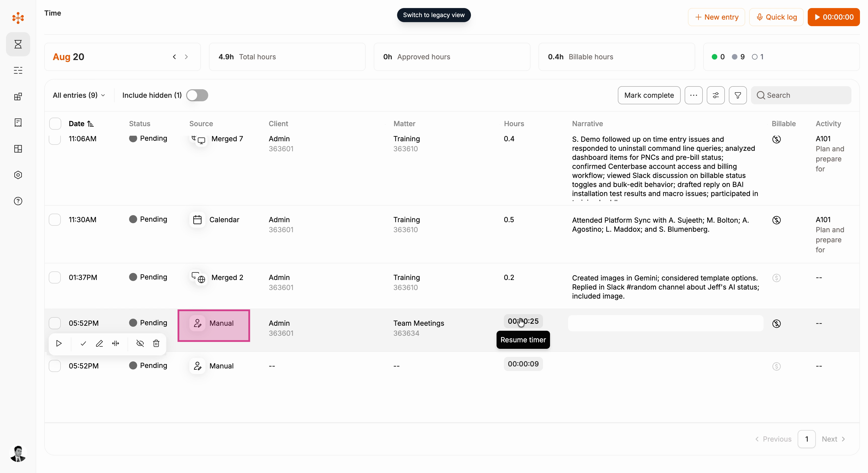Click the pencil edit icon in row actions
The width and height of the screenshot is (868, 473).
click(99, 343)
